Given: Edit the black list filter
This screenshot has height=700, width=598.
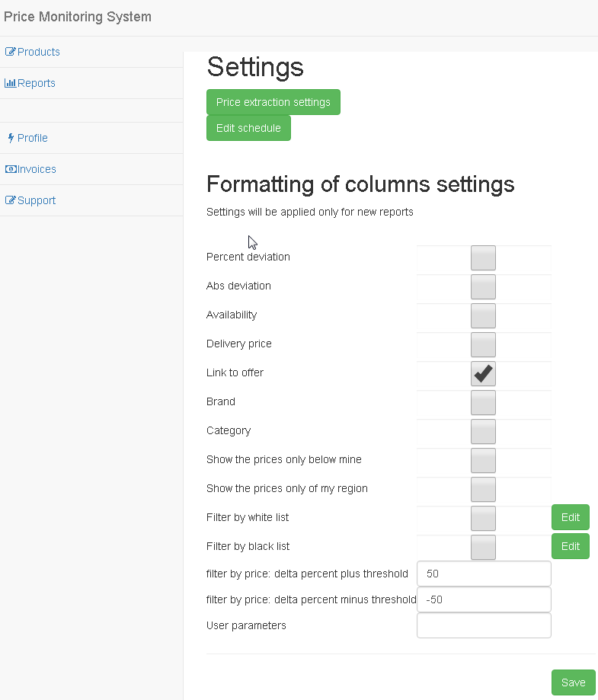Looking at the screenshot, I should [x=571, y=546].
